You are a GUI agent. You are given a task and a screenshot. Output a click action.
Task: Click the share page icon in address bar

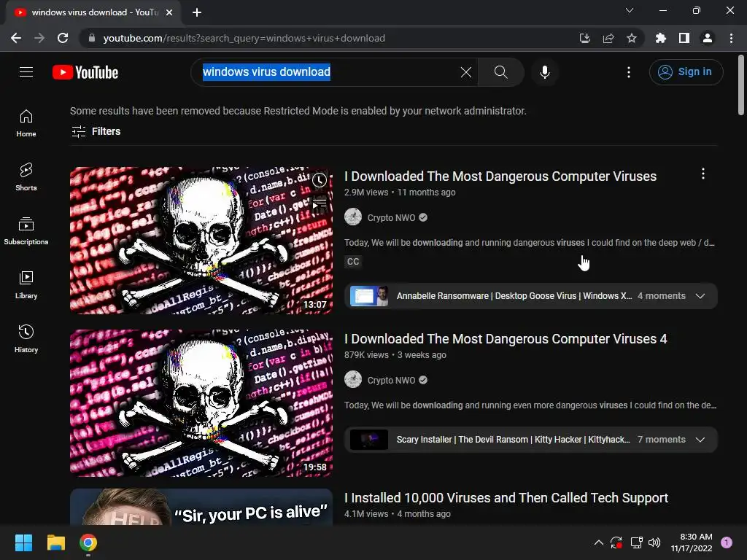(608, 38)
